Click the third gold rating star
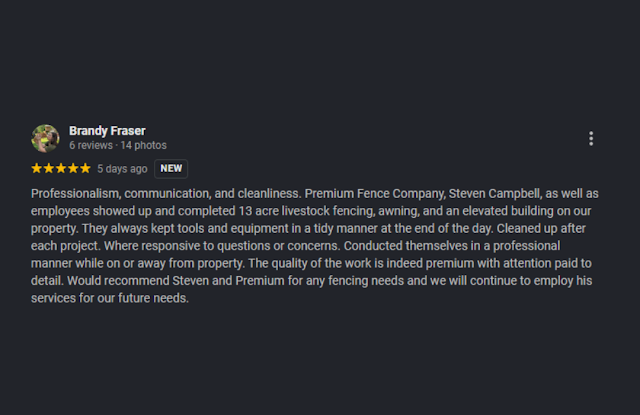 [61, 169]
